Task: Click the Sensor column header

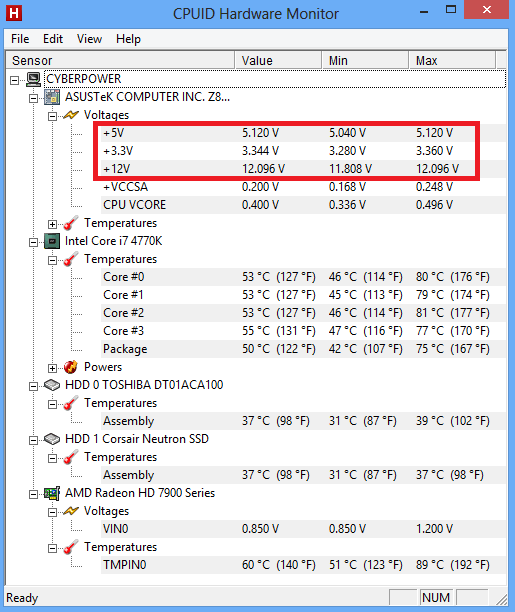Action: pos(120,60)
